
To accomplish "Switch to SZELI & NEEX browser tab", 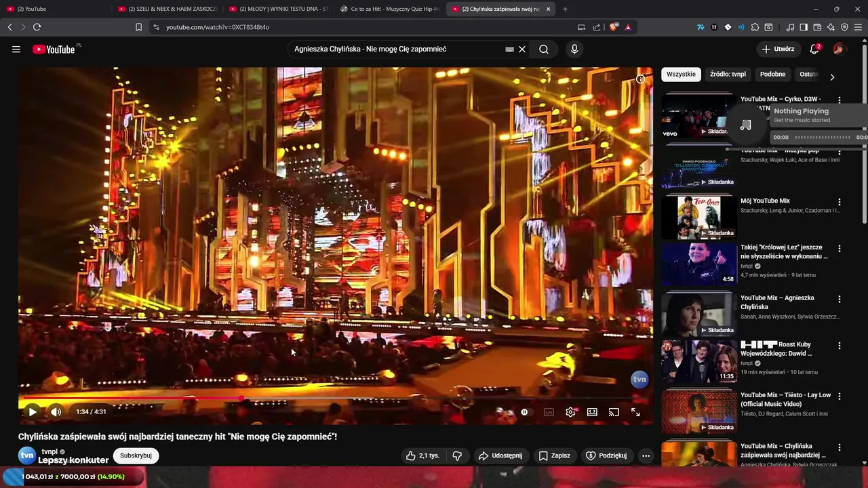I will pos(166,9).
